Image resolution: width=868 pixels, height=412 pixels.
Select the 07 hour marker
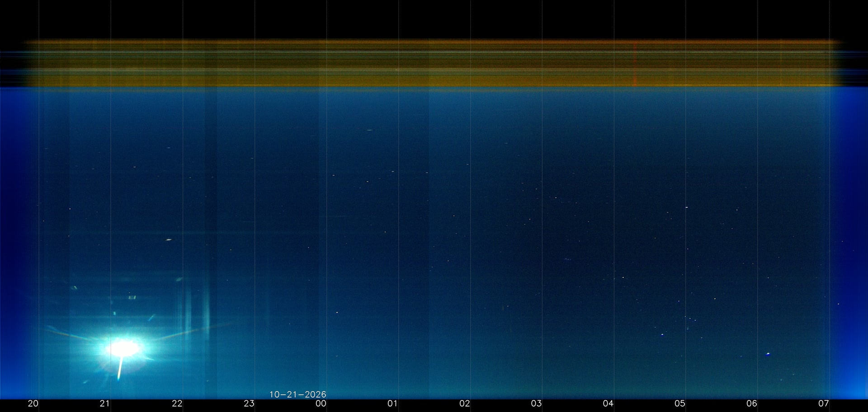824,403
